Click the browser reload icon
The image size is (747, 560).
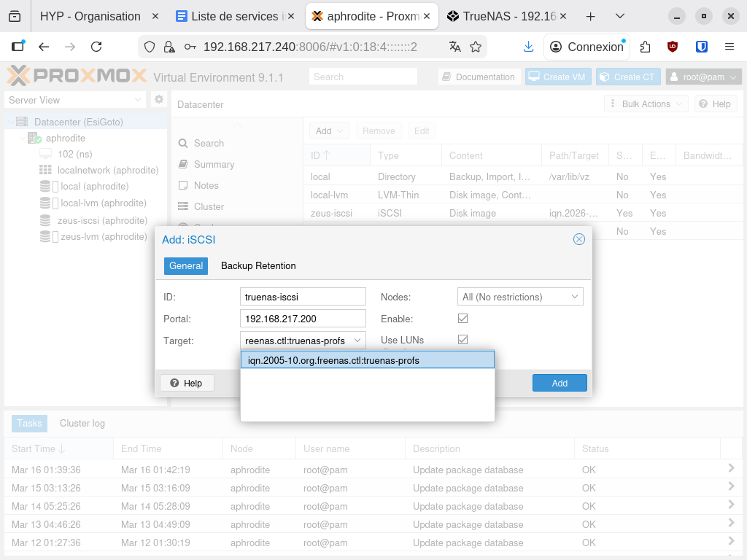coord(96,47)
